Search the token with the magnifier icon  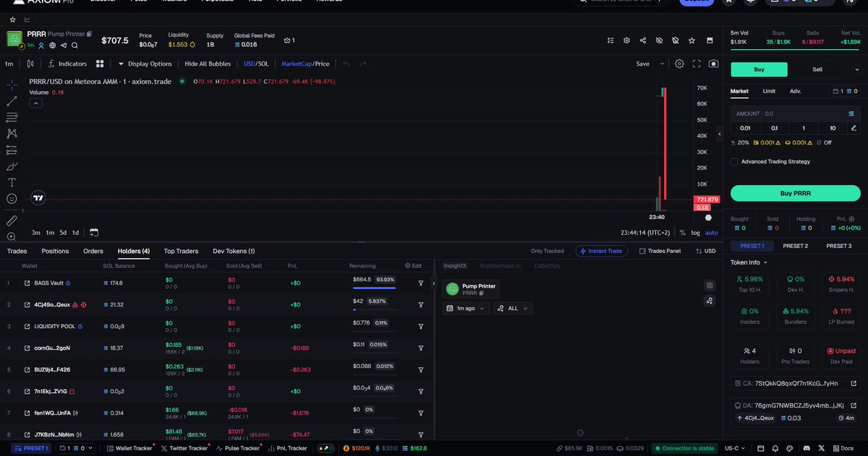tap(75, 45)
